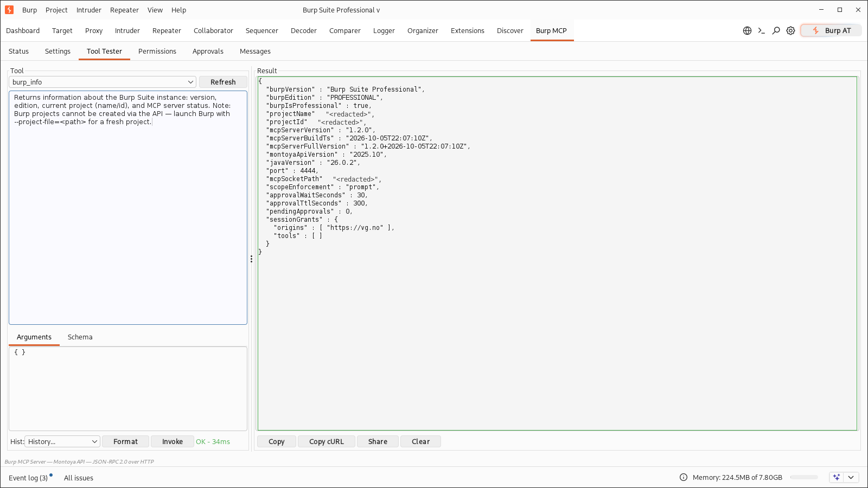This screenshot has width=868, height=488.
Task: Copy the result output
Action: tap(277, 441)
